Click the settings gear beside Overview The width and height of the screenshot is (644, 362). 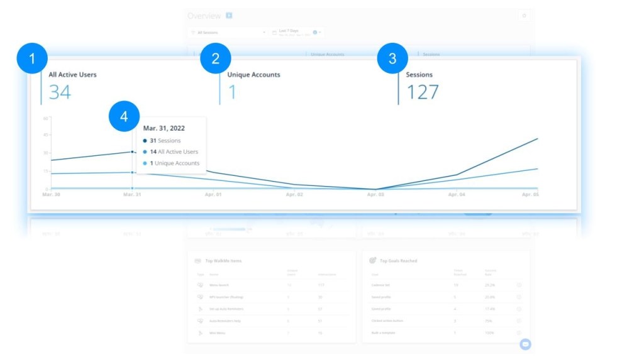pos(524,16)
